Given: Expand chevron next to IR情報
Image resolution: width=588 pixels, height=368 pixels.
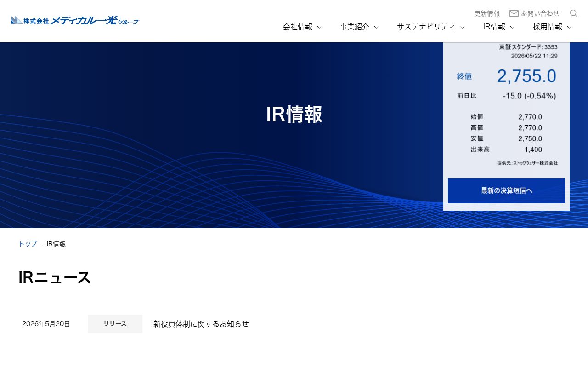Looking at the screenshot, I should point(512,27).
